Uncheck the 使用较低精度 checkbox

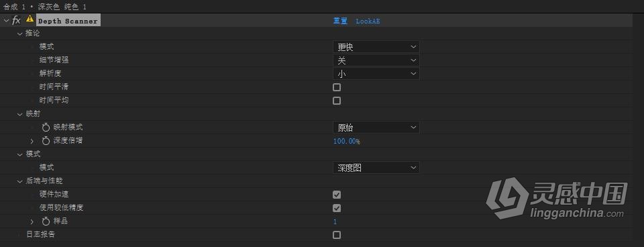click(x=337, y=208)
